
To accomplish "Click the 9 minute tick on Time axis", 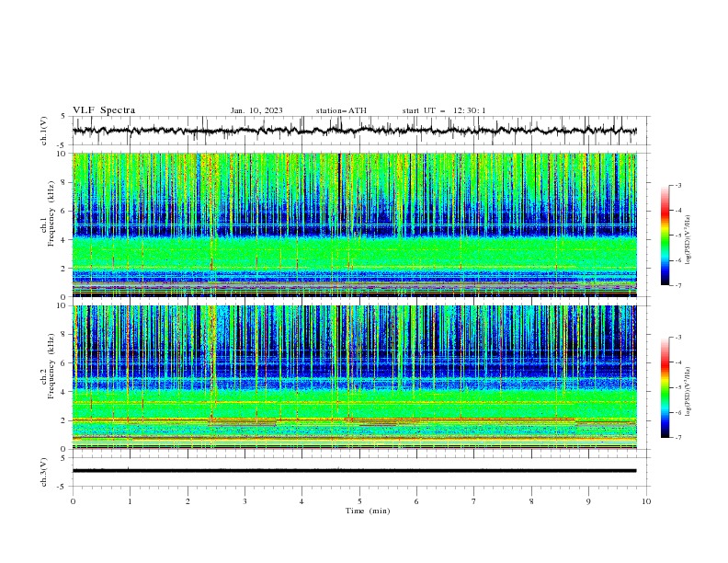I will (x=588, y=501).
